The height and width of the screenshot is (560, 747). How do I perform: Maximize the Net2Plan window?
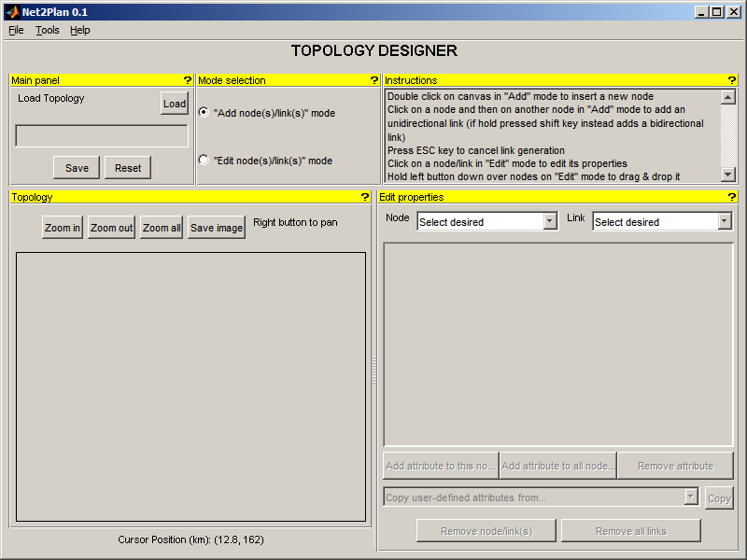(x=716, y=12)
